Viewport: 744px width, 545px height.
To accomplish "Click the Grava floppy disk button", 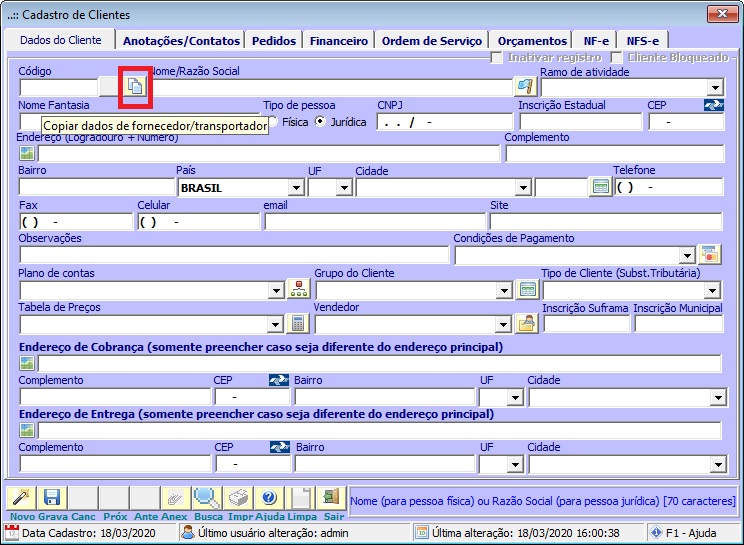I will pos(52,498).
